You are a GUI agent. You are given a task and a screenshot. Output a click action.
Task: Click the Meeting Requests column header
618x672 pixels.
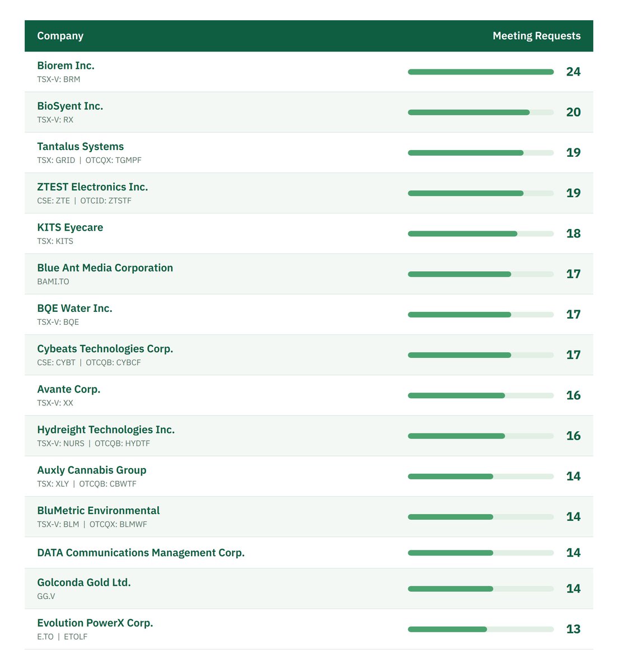click(x=536, y=36)
